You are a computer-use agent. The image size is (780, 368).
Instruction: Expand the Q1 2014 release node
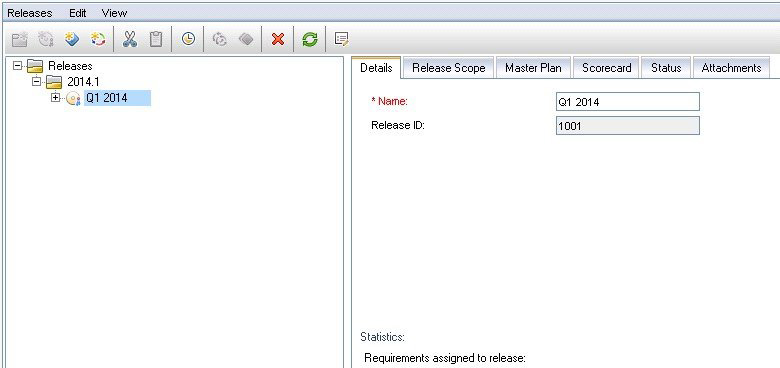tap(56, 98)
